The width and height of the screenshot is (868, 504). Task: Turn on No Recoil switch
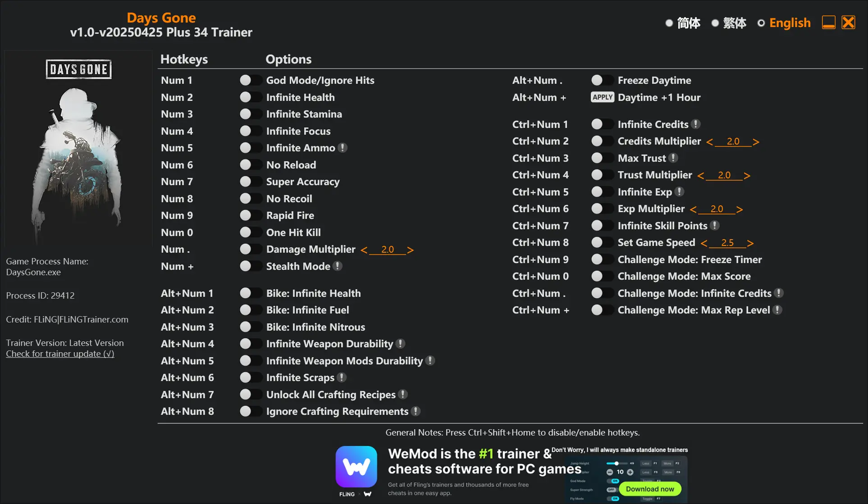point(251,199)
